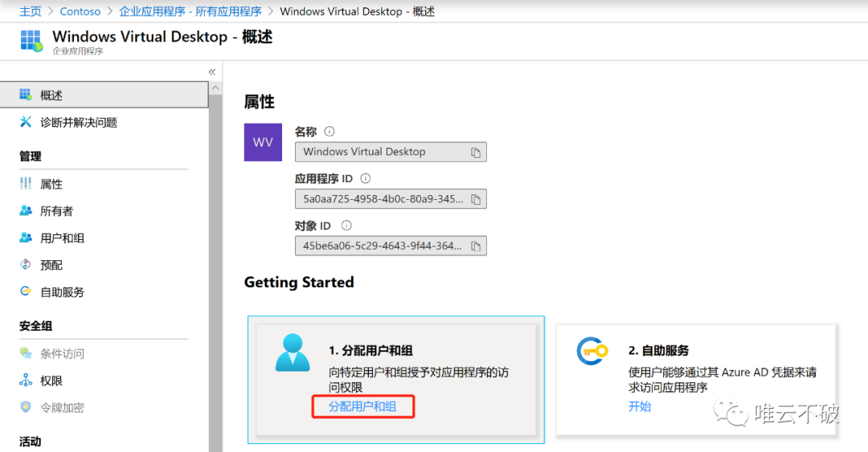Copy the 对象 ID value
Viewport: 868px width, 452px height.
[476, 246]
